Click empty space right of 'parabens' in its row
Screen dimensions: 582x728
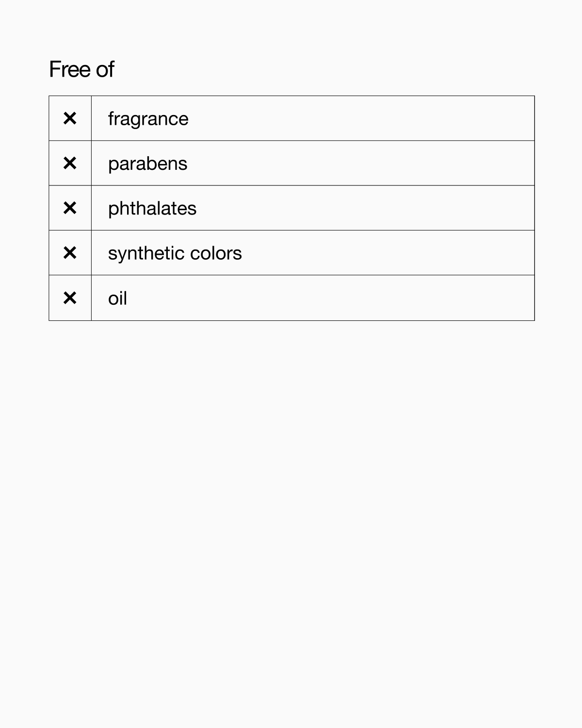[359, 163]
